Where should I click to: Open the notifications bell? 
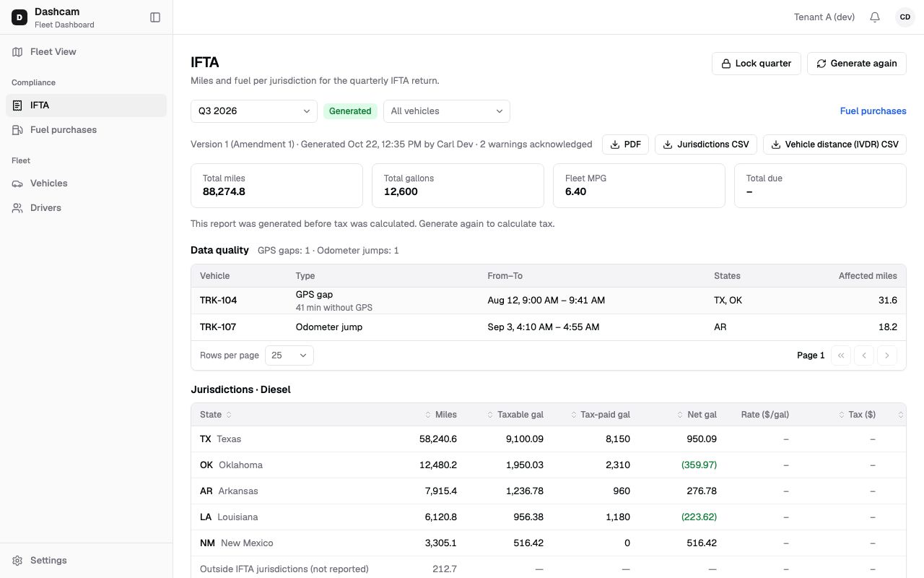pos(875,17)
